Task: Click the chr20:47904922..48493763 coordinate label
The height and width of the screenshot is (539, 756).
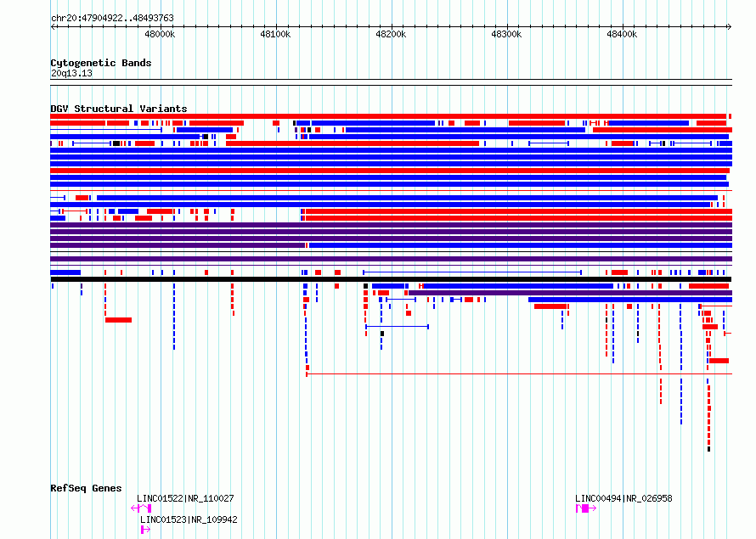Action: [x=112, y=18]
